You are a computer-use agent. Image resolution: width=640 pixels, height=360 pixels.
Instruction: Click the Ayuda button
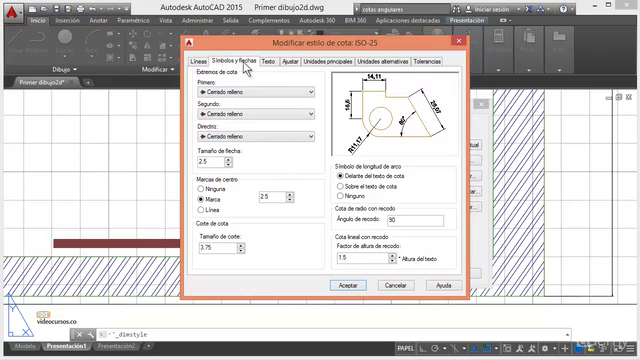coord(444,286)
